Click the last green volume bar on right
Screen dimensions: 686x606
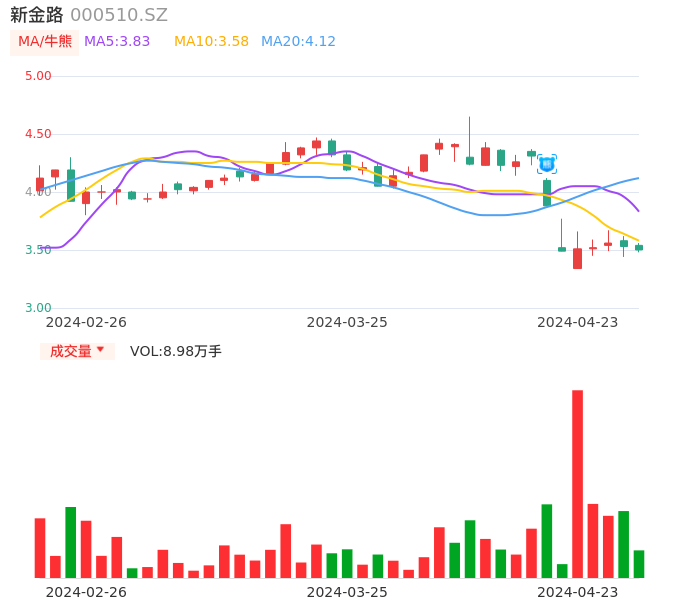point(639,564)
